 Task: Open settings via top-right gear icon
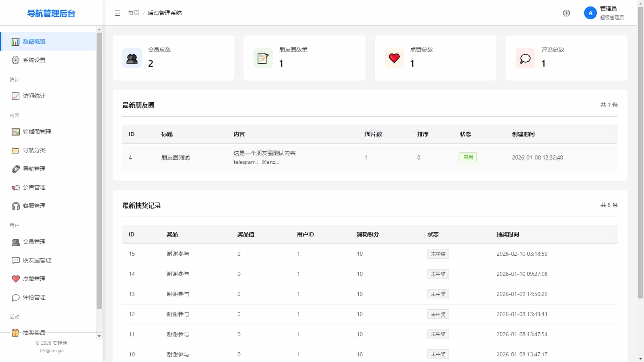coord(566,13)
